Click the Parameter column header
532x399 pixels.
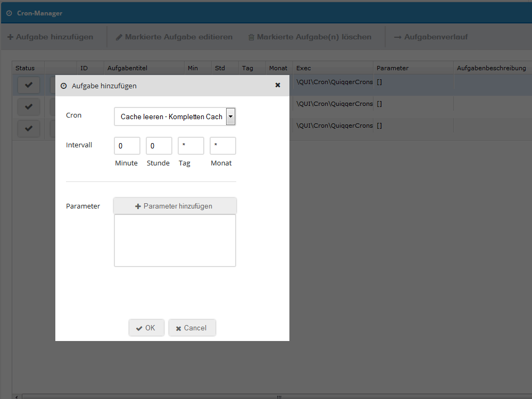tap(413, 68)
